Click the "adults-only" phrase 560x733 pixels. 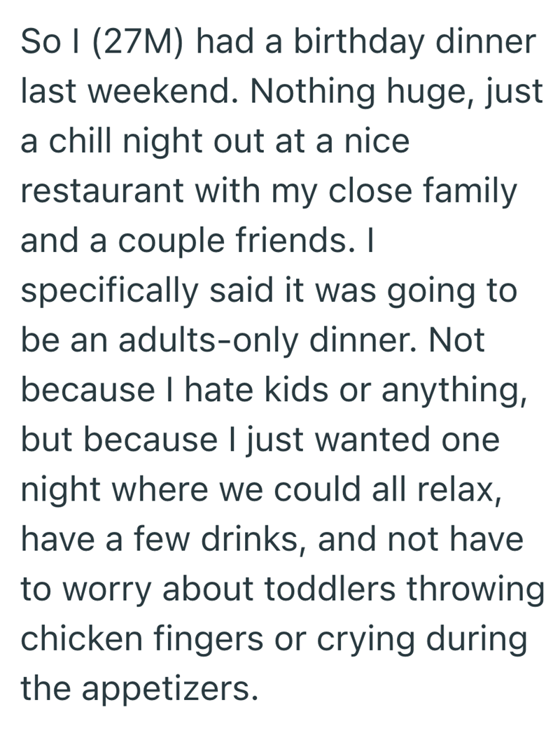[x=208, y=342]
